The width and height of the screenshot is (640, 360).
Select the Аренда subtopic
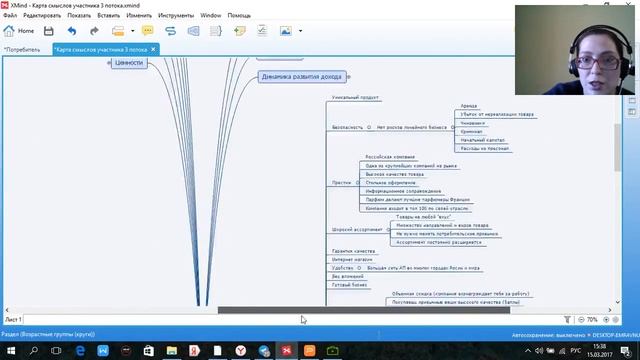point(469,106)
